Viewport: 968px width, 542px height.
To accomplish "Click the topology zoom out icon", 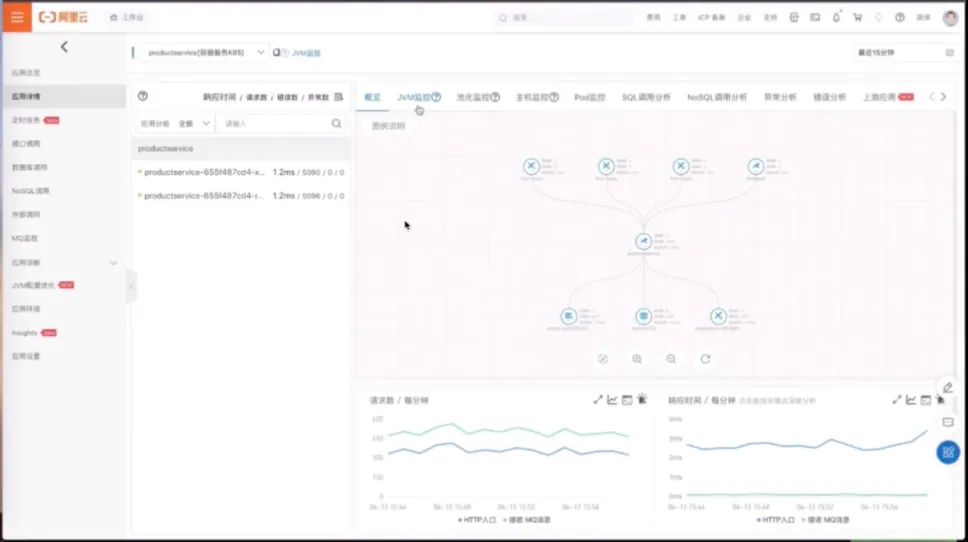I will pos(671,359).
